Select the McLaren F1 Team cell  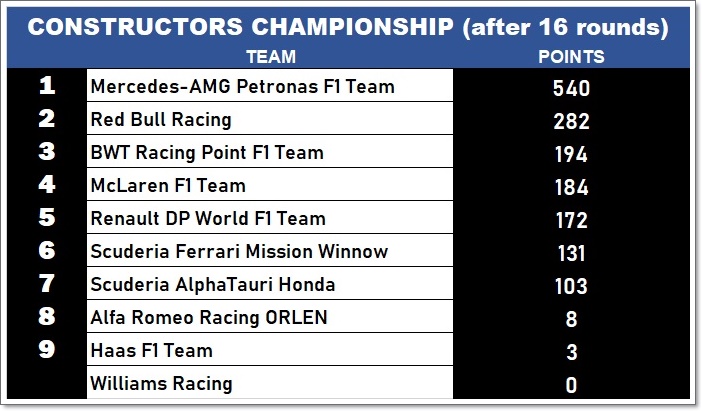(270, 184)
